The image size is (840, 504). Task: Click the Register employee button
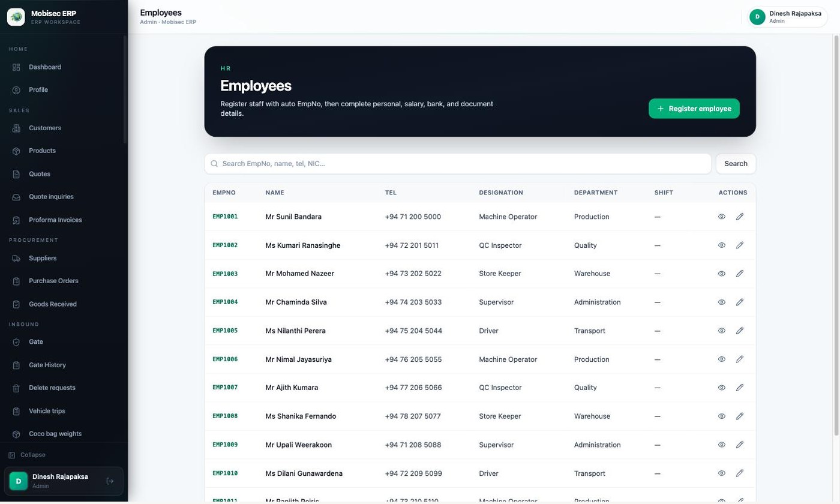[694, 109]
